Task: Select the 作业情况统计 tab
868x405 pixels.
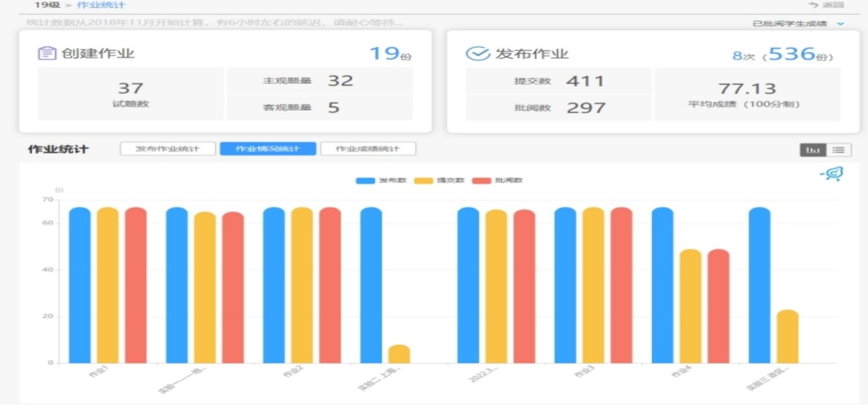Action: point(268,149)
